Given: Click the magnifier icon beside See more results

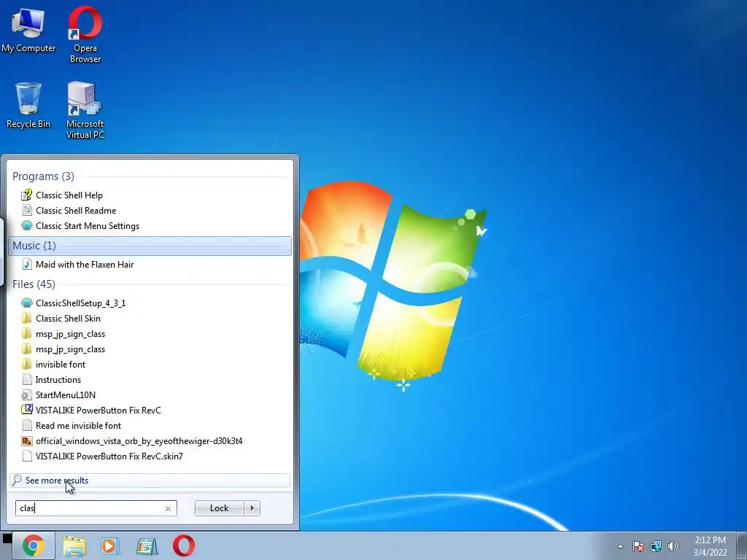Looking at the screenshot, I should click(x=17, y=480).
